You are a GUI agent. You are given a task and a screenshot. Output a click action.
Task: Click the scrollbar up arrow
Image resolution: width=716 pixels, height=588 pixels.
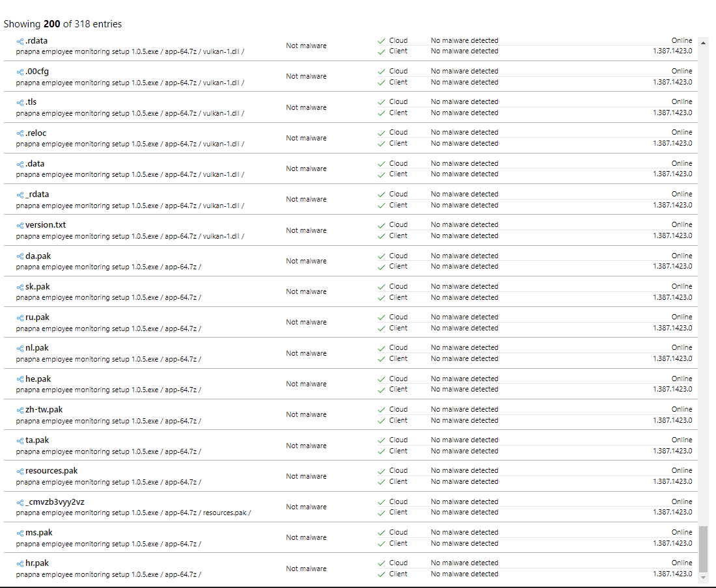[703, 43]
